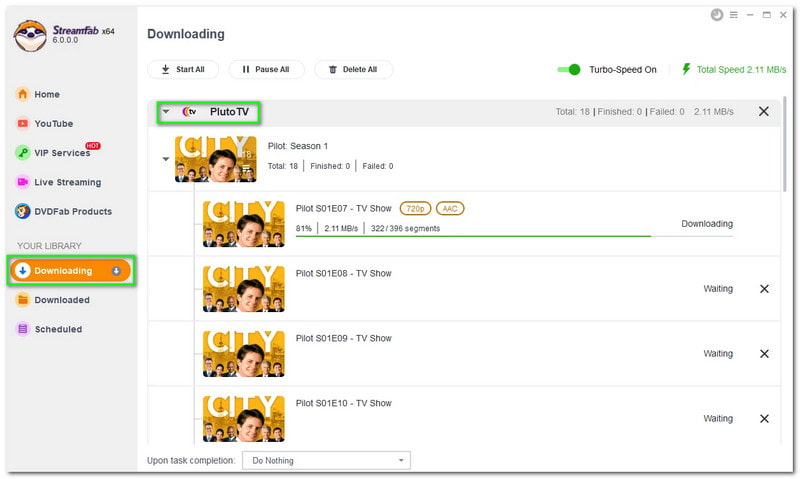Click the YouTube play icon
The width and height of the screenshot is (800, 479).
click(x=22, y=123)
